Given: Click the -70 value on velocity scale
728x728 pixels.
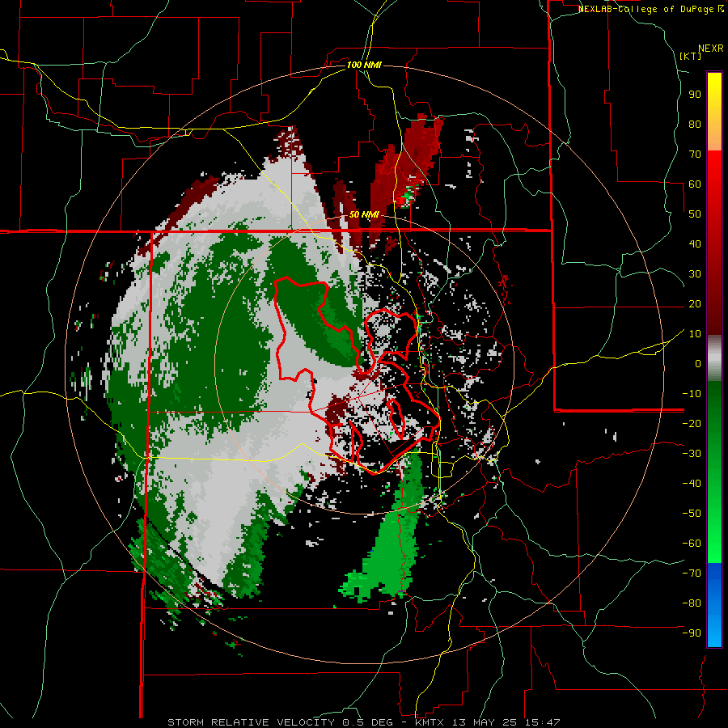Looking at the screenshot, I should (x=692, y=574).
